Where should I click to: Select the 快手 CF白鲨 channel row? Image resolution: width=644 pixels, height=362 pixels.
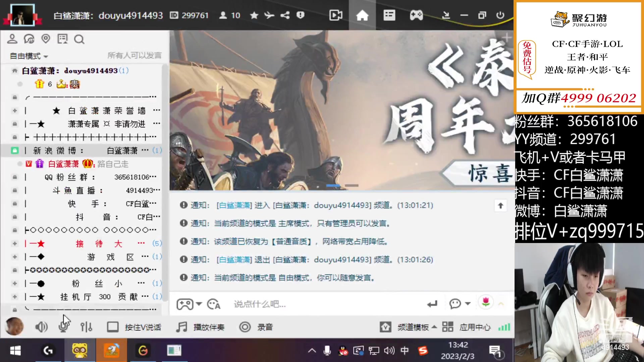point(82,203)
